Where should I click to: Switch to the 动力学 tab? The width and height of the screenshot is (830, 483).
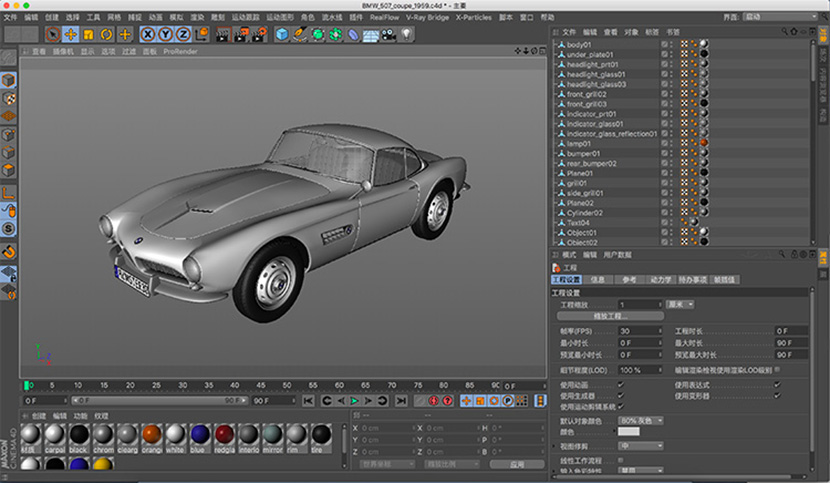pos(661,280)
